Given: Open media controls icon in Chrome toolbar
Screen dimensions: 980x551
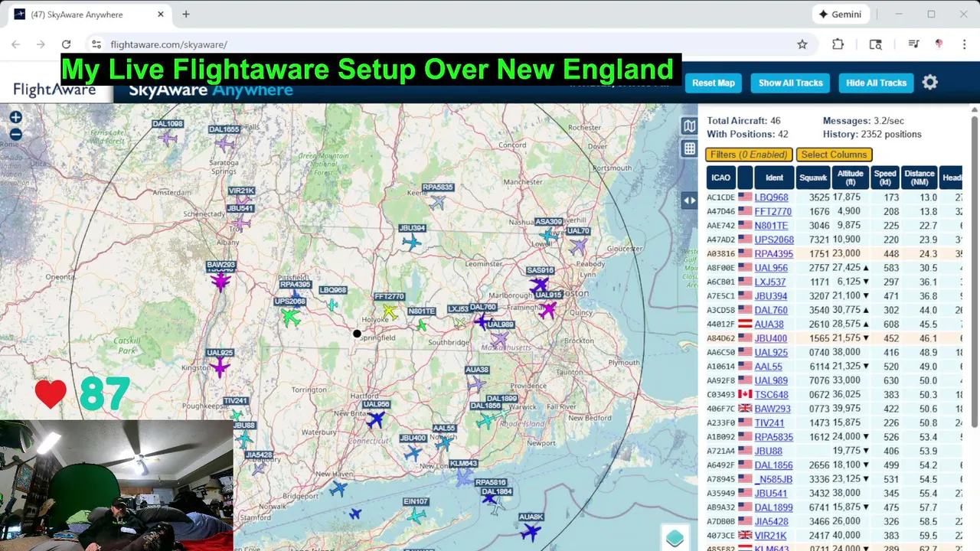Looking at the screenshot, I should point(913,44).
